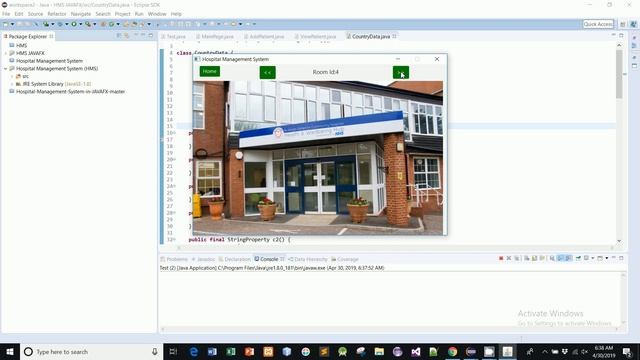Open the Run dropdown arrow
Image resolution: width=640 pixels, height=360 pixels.
(80, 24)
